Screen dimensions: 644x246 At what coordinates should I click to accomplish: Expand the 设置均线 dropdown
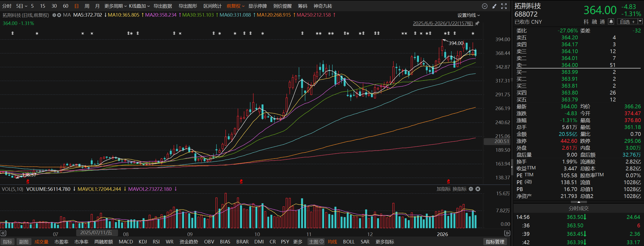click(x=468, y=15)
